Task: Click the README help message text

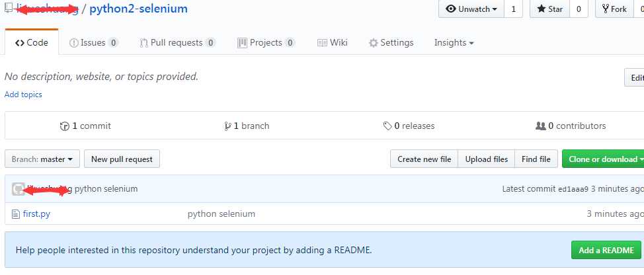Action: click(x=194, y=250)
